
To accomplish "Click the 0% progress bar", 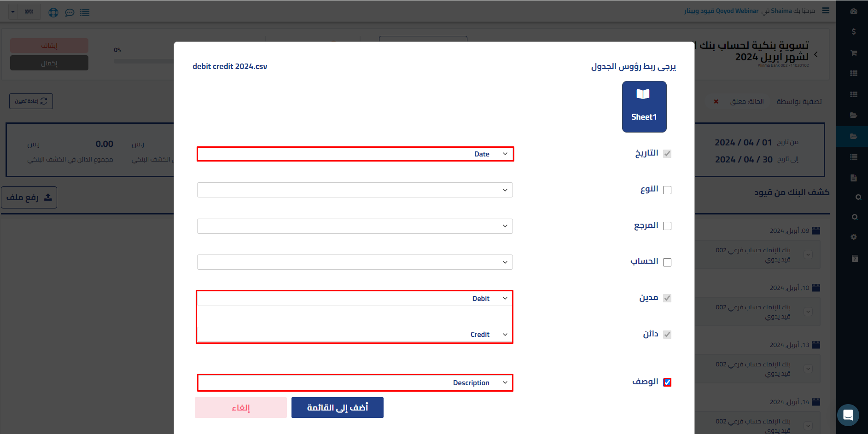I will tap(144, 61).
